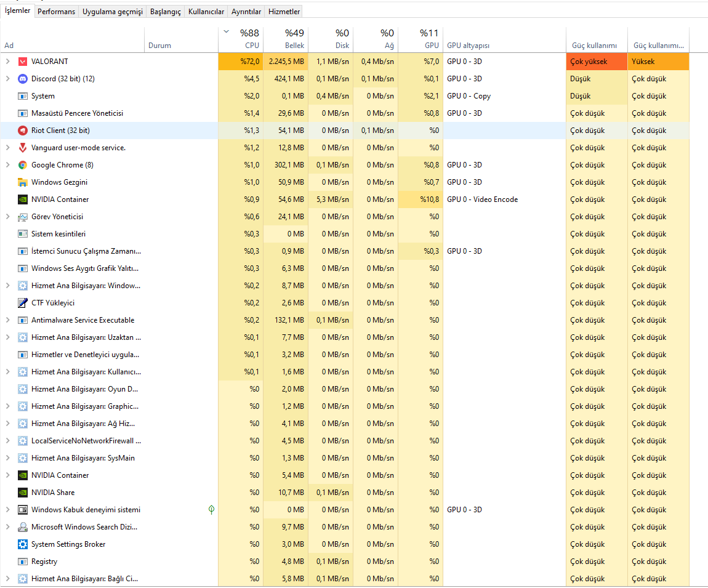Click the NVIDIA Share icon
This screenshot has width=708, height=588.
(23, 493)
